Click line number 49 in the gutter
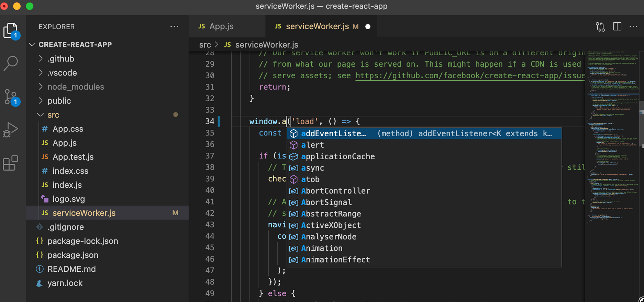The width and height of the screenshot is (644, 302). pyautogui.click(x=210, y=293)
